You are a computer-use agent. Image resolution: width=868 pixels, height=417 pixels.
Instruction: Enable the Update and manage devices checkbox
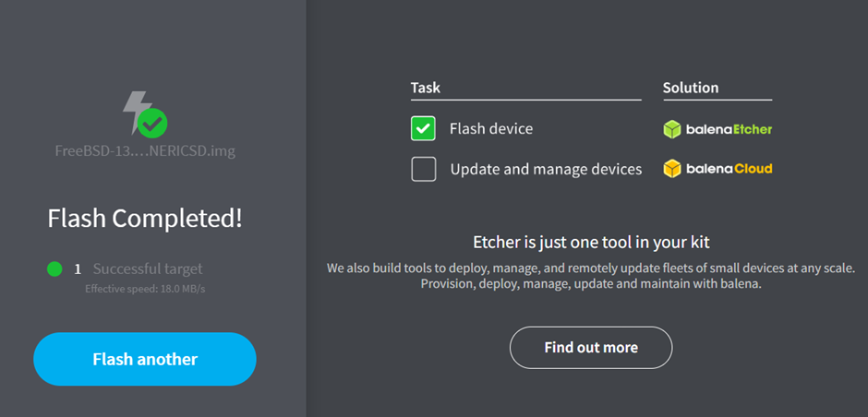click(424, 169)
